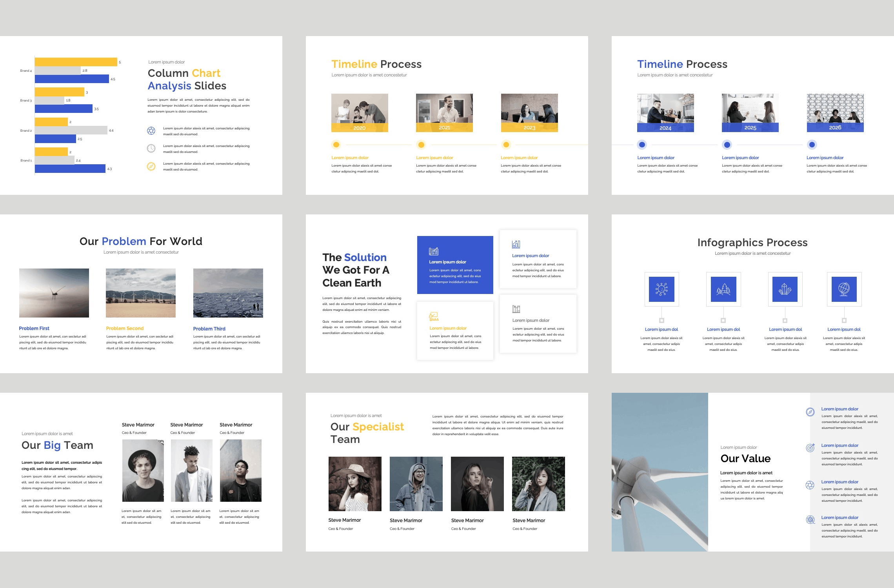Image resolution: width=894 pixels, height=588 pixels.
Task: Click the blue 'Timeline Process' title
Action: [682, 64]
